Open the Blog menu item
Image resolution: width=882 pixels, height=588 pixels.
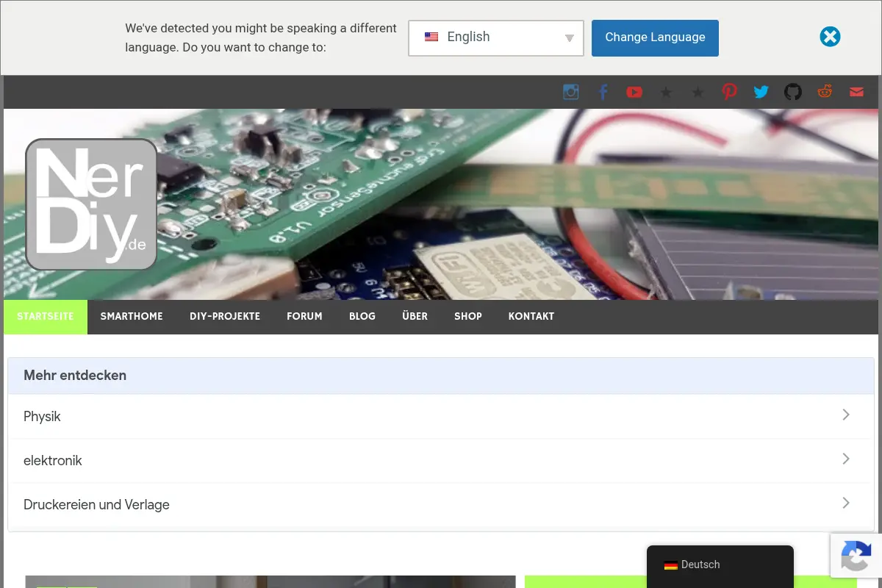362,317
